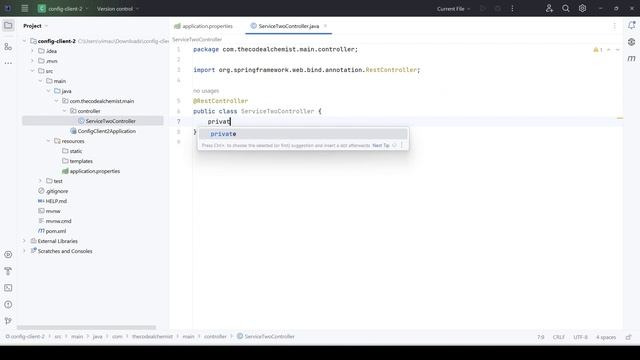Click 4 spaces indent setting
The image size is (640, 360).
606,337
